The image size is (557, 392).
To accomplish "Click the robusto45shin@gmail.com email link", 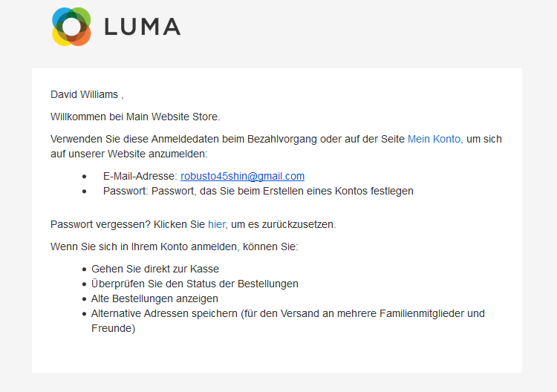I will 242,176.
